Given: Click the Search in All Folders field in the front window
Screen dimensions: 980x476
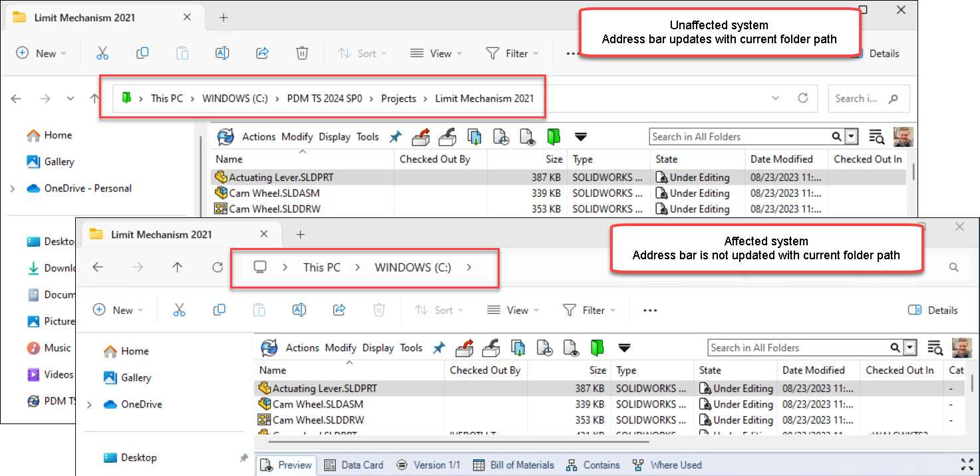Looking at the screenshot, I should pyautogui.click(x=798, y=348).
